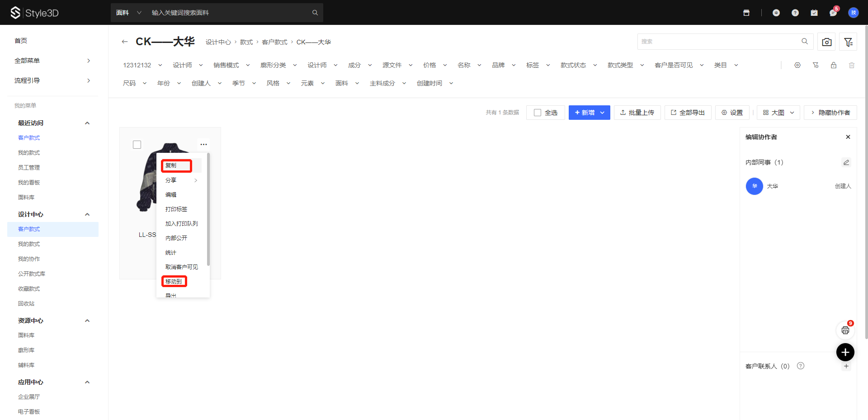Click the black plus floating button

[x=845, y=352]
